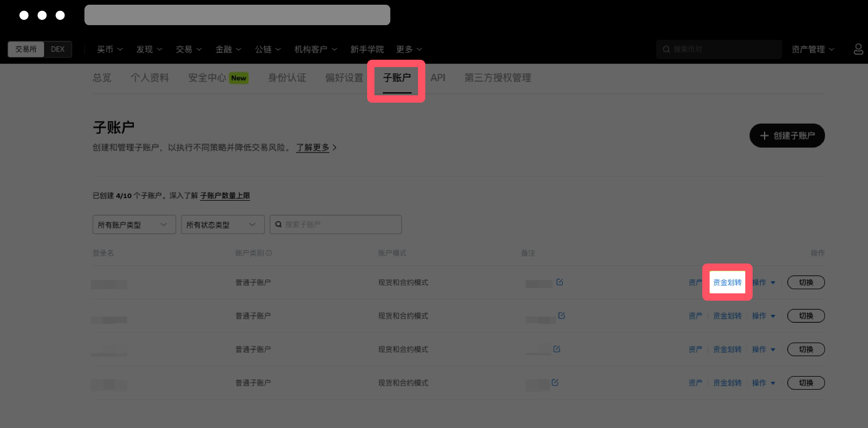Click 资金划转 link in first sub-account row

click(x=727, y=282)
